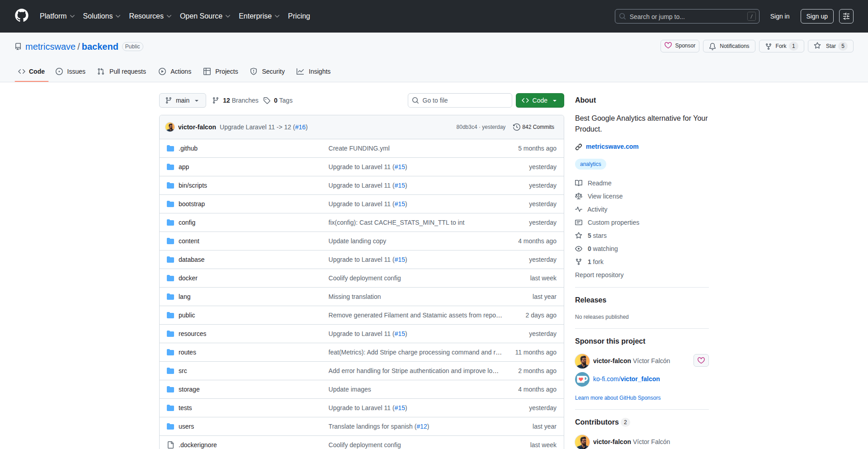The image size is (868, 449).
Task: Expand the green Code dropdown
Action: click(539, 100)
